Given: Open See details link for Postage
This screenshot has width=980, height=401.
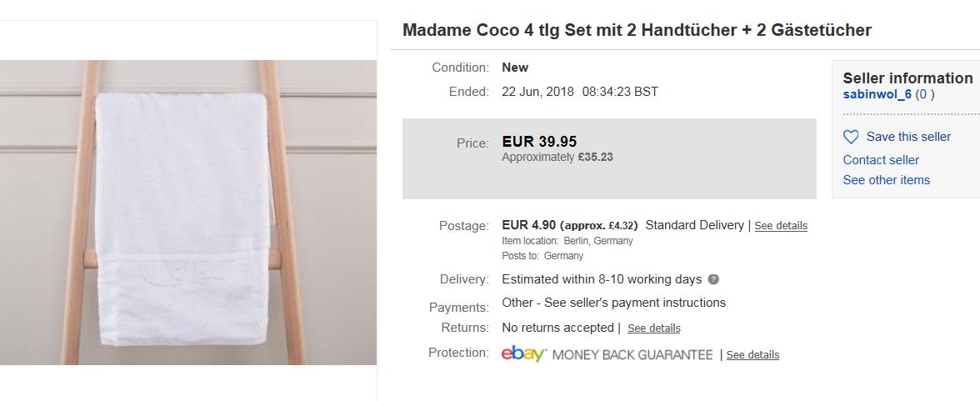Looking at the screenshot, I should coord(781,226).
